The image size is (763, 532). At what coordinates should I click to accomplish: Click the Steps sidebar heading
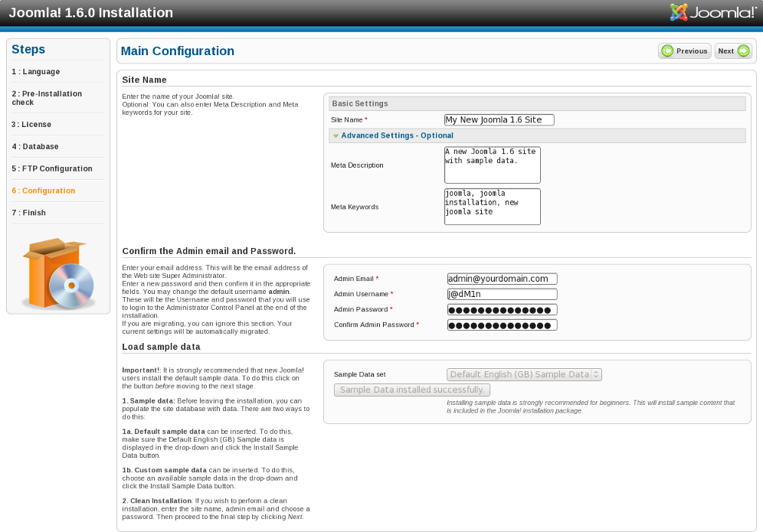28,49
